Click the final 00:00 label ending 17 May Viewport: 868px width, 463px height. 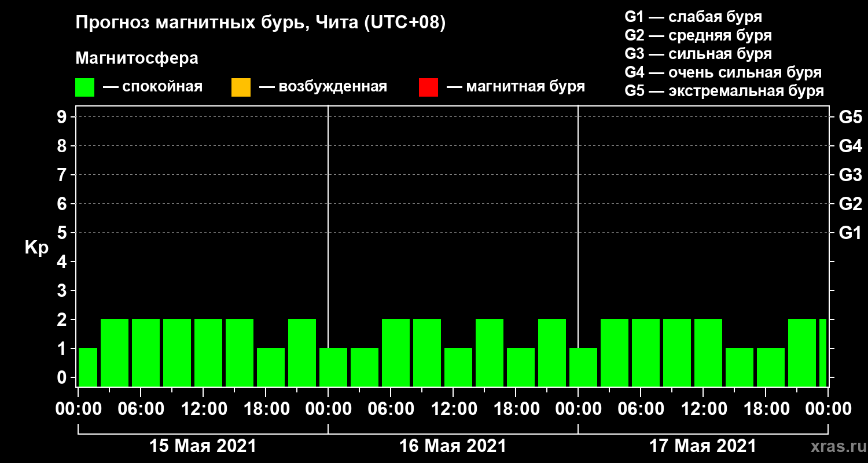coord(828,409)
